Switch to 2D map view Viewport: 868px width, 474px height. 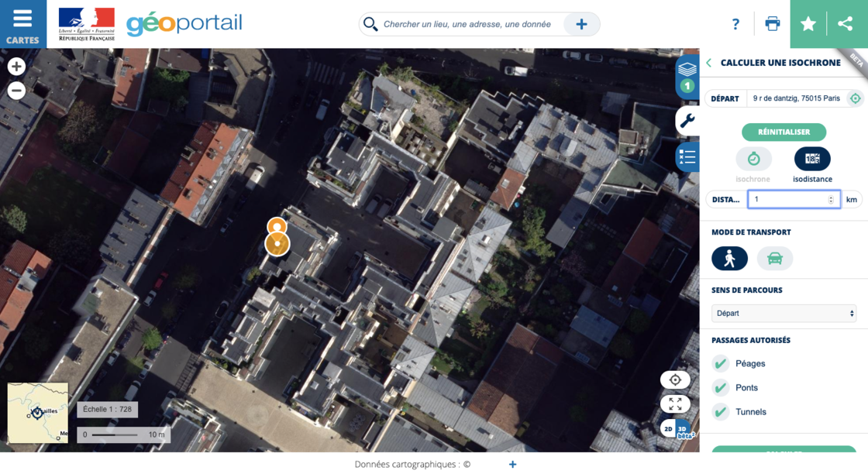[668, 429]
